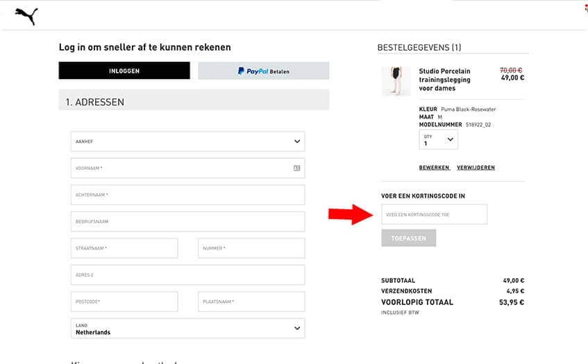This screenshot has width=588, height=364.
Task: Open the Aanhef dropdown
Action: 187,141
